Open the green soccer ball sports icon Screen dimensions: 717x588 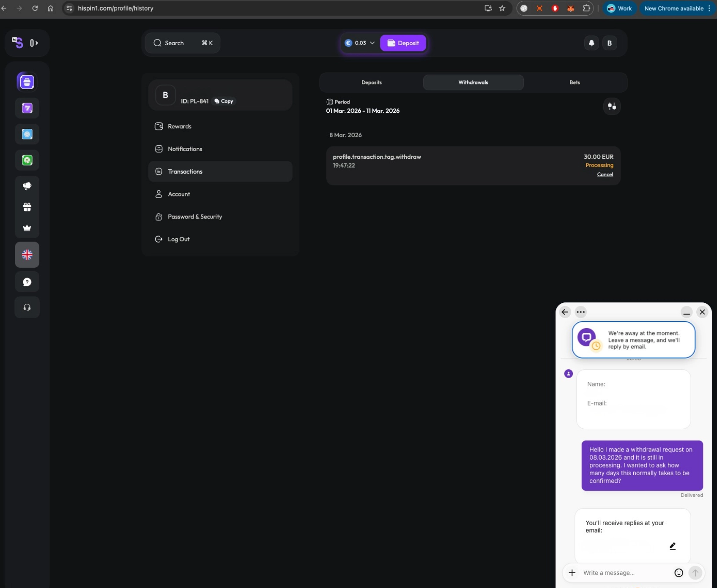(27, 160)
